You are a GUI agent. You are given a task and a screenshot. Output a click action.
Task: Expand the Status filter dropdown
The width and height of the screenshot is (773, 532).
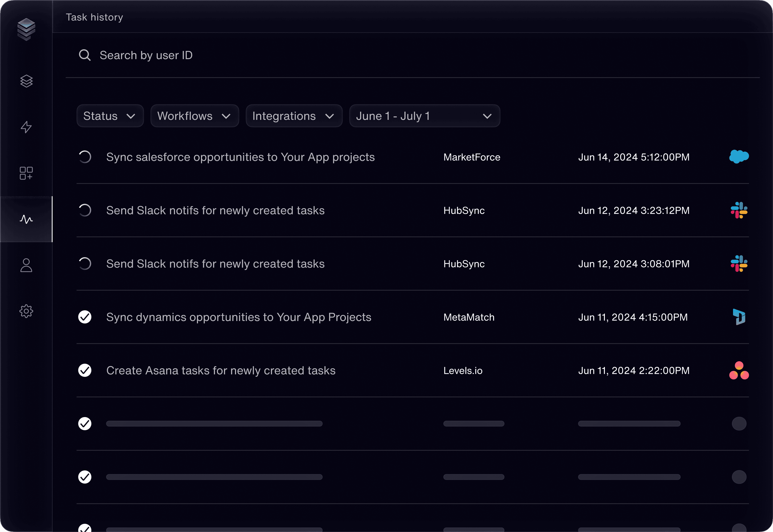tap(110, 116)
